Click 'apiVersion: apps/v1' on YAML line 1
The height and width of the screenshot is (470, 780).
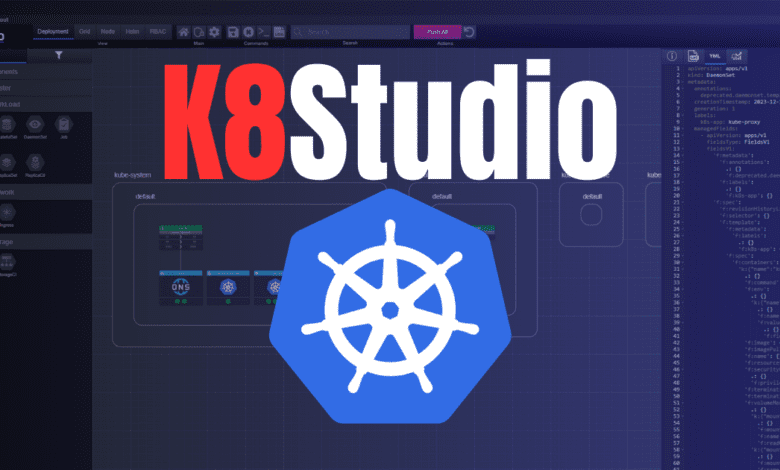pos(718,69)
